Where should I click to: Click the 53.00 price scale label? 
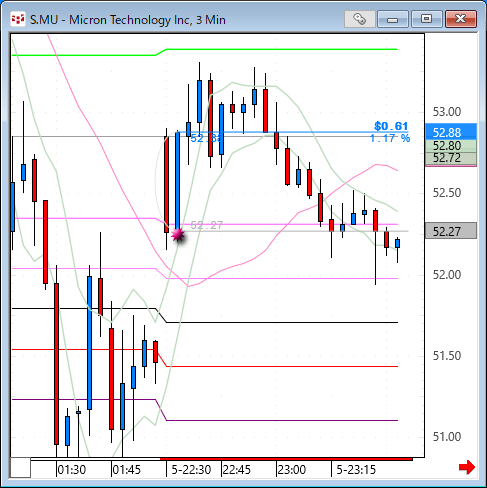pyautogui.click(x=447, y=112)
